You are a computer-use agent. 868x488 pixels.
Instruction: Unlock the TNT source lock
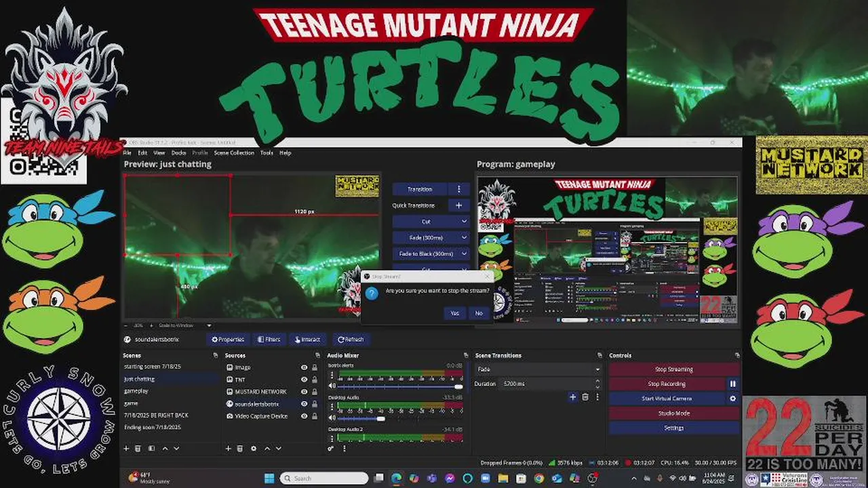point(315,380)
